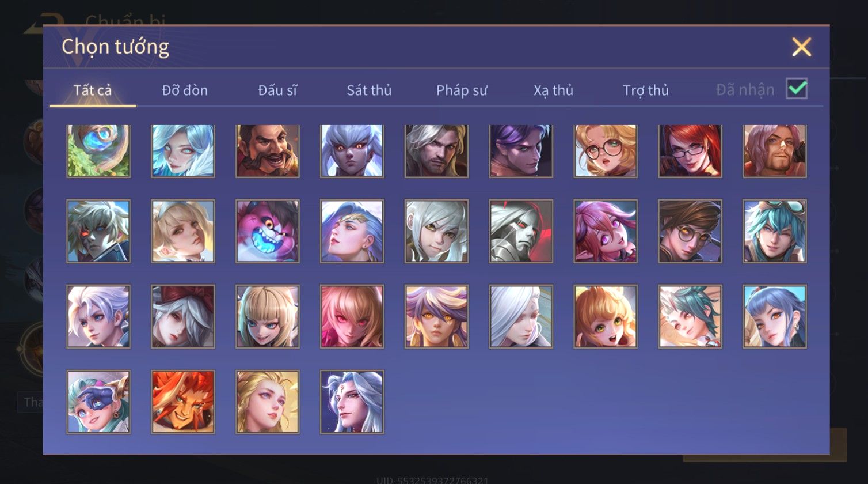Image resolution: width=868 pixels, height=484 pixels.
Task: Close the Chọn tướng dialog
Action: click(801, 47)
